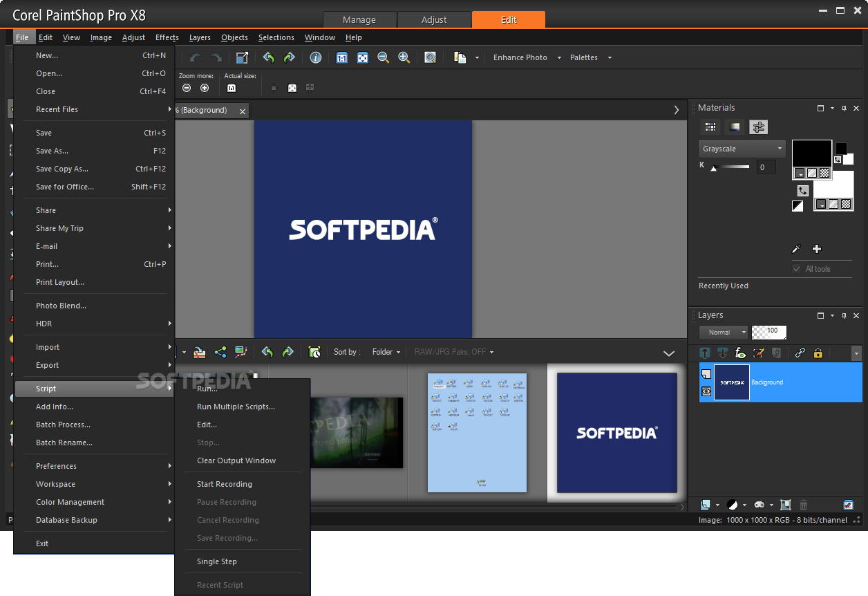Viewport: 868px width, 596px height.
Task: Select the desktop icons screenshot thumbnail
Action: click(477, 433)
